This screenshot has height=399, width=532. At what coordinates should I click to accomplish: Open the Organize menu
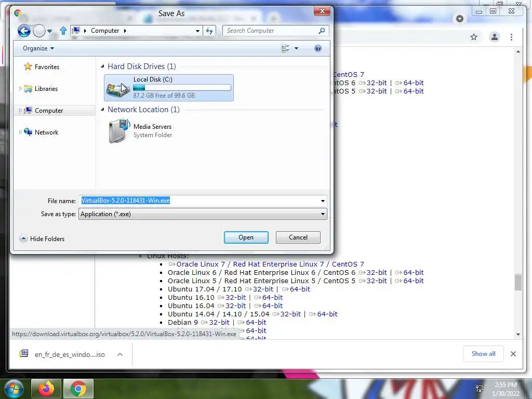[x=38, y=48]
